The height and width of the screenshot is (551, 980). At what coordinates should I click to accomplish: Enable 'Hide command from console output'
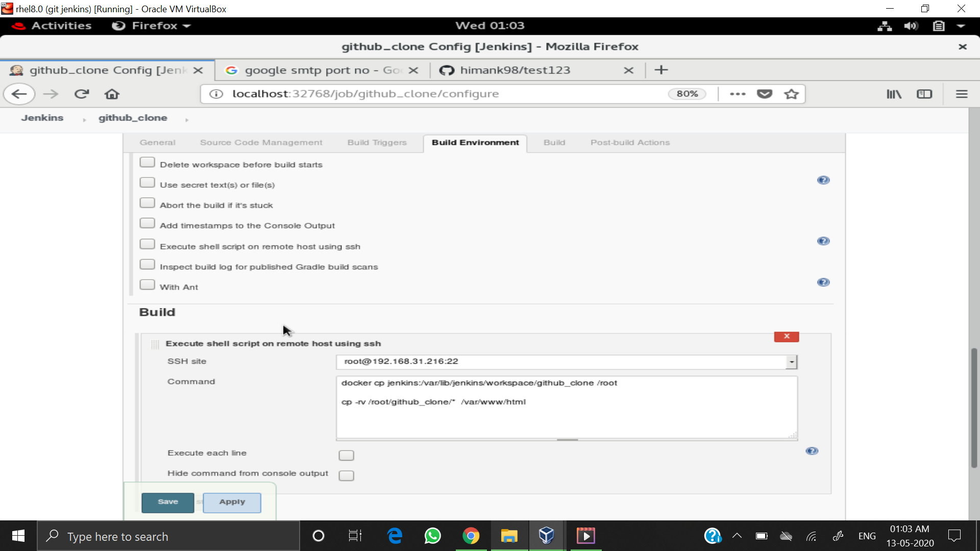click(x=347, y=475)
